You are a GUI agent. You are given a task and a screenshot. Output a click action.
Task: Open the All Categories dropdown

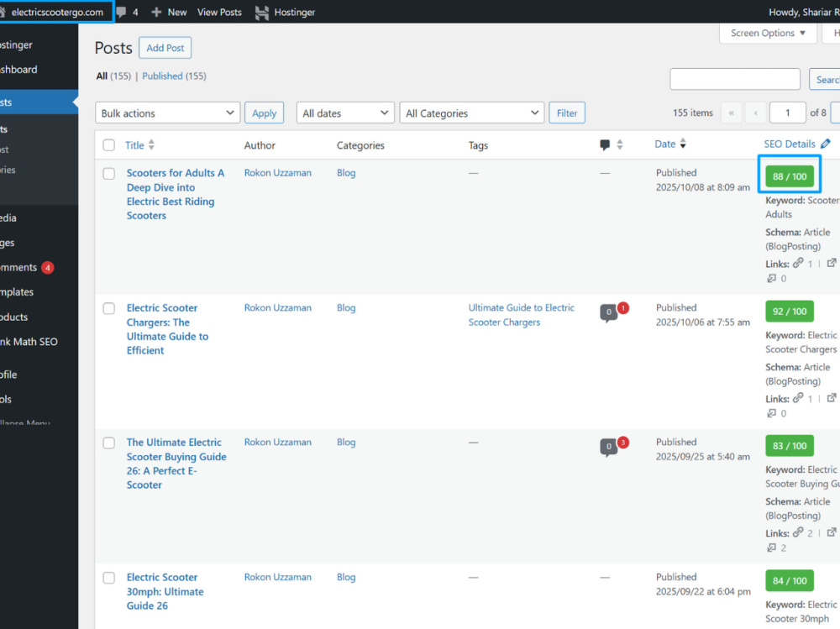pos(472,113)
